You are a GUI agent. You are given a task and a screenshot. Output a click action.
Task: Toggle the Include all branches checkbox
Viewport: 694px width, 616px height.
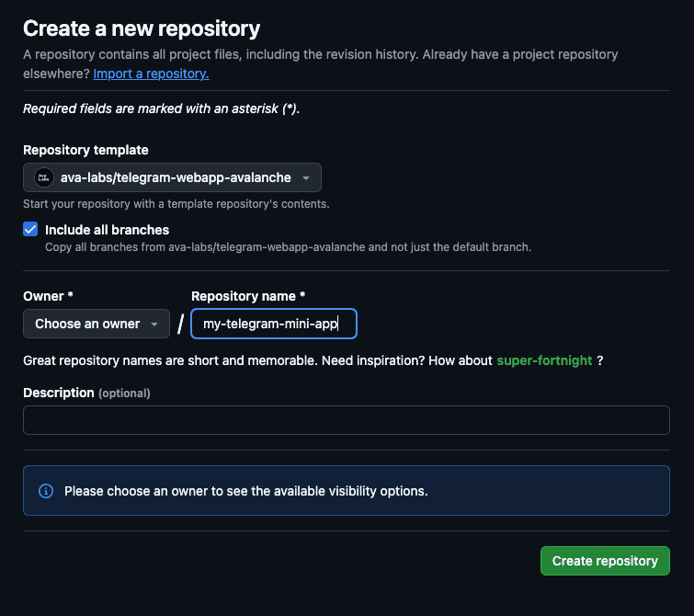(30, 230)
